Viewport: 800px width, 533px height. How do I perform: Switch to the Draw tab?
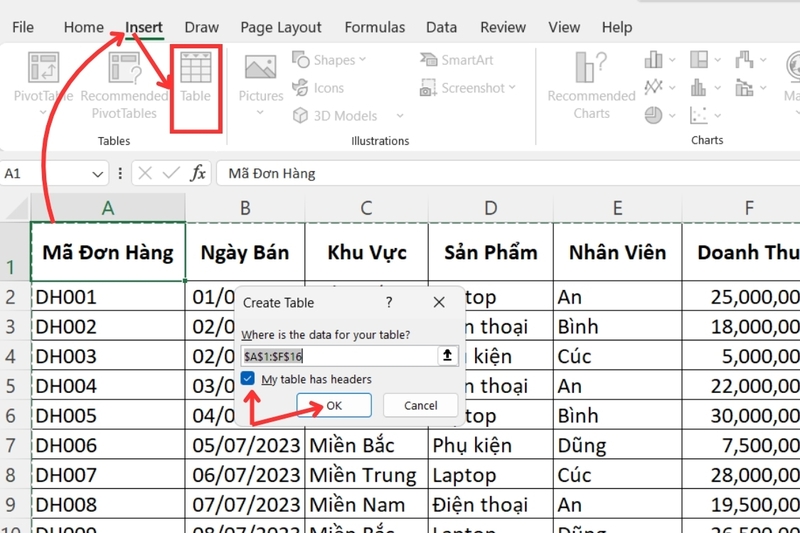[202, 27]
